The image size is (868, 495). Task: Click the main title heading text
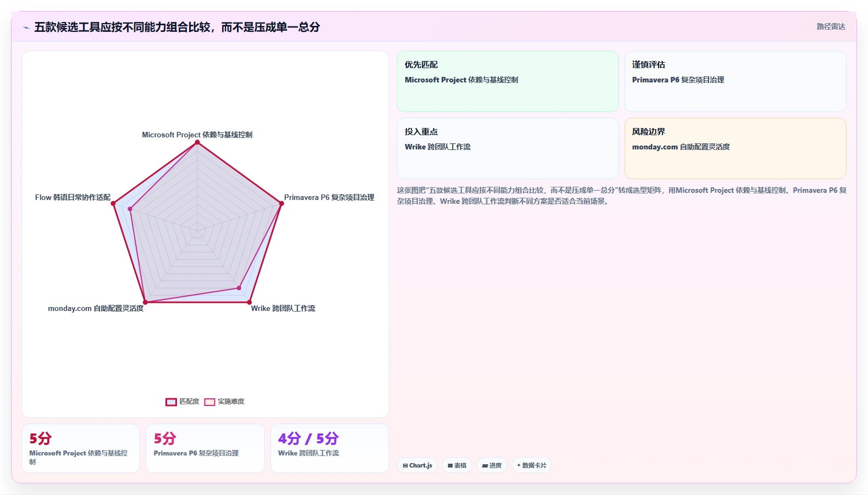pyautogui.click(x=177, y=27)
